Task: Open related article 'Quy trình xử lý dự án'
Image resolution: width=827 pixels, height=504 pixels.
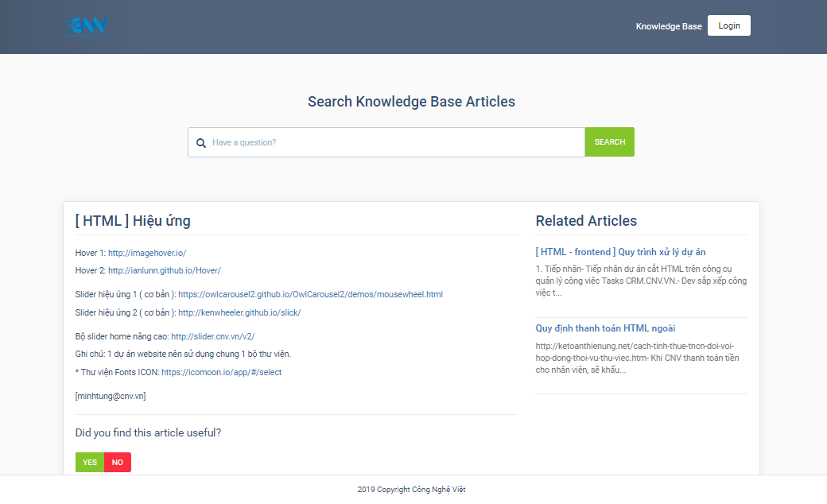Action: (x=621, y=252)
